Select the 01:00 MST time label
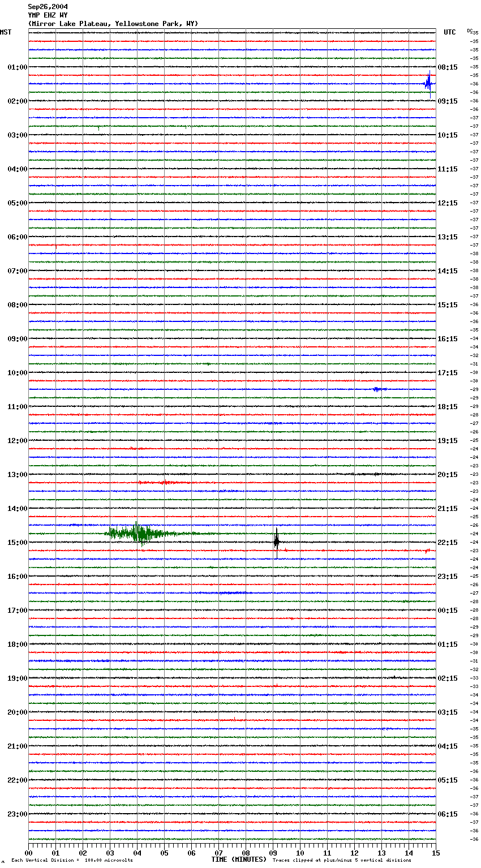 coord(18,67)
